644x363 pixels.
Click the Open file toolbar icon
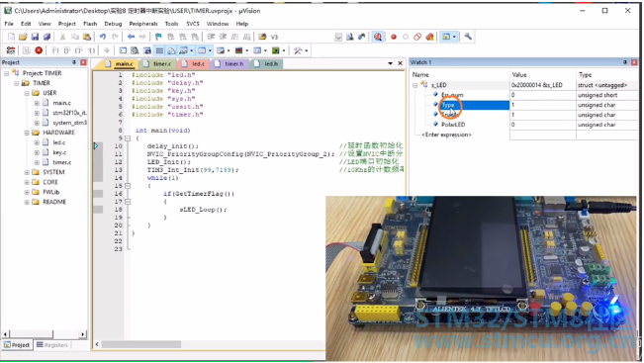23,37
